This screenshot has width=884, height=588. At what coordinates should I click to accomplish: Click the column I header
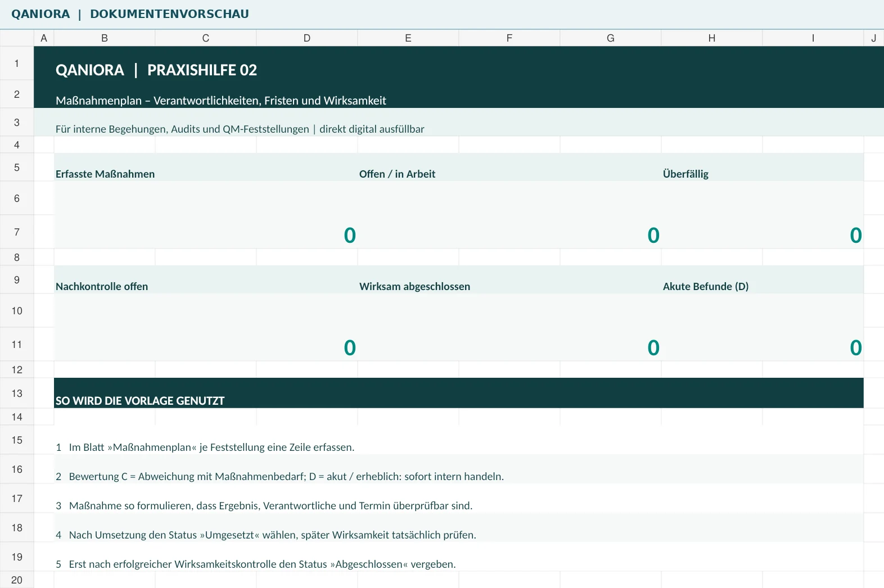coord(813,38)
